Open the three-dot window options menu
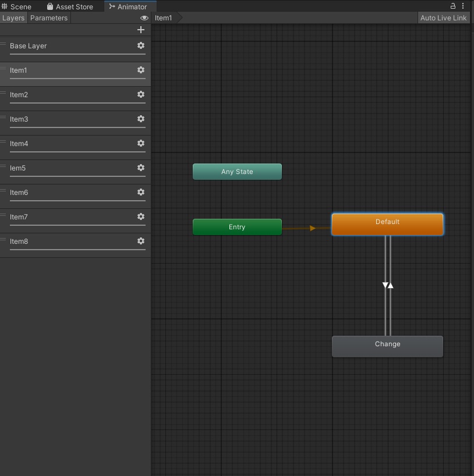The width and height of the screenshot is (474, 476). pos(463,6)
